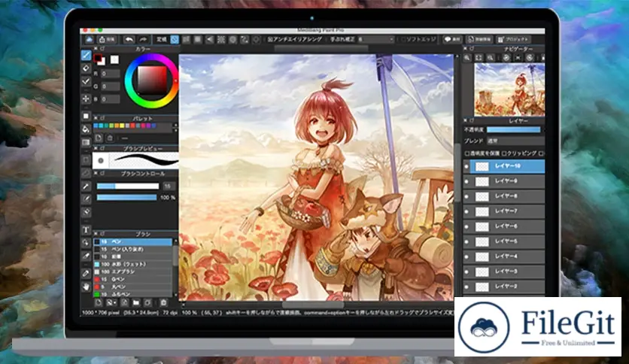Toggle visibility of レイヤー10

[466, 166]
